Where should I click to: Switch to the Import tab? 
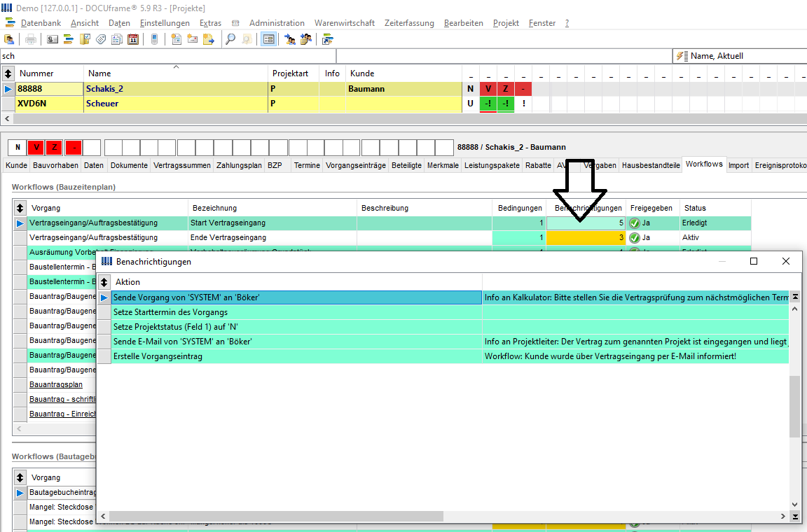coord(738,165)
